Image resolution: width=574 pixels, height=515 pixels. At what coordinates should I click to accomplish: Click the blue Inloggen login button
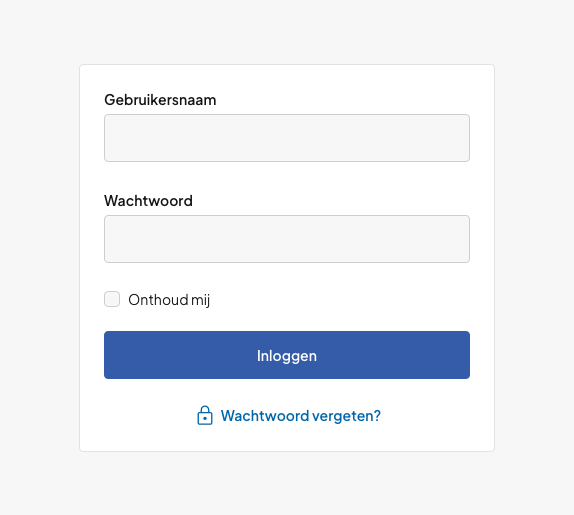pyautogui.click(x=287, y=355)
